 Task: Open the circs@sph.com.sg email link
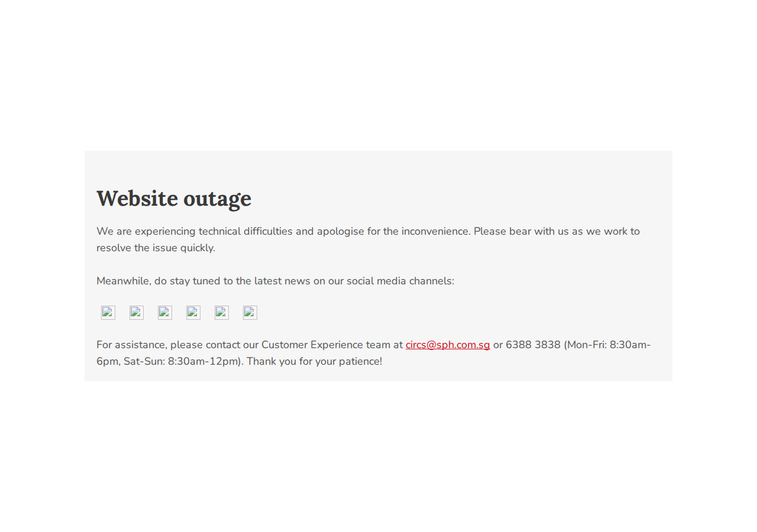coord(448,345)
